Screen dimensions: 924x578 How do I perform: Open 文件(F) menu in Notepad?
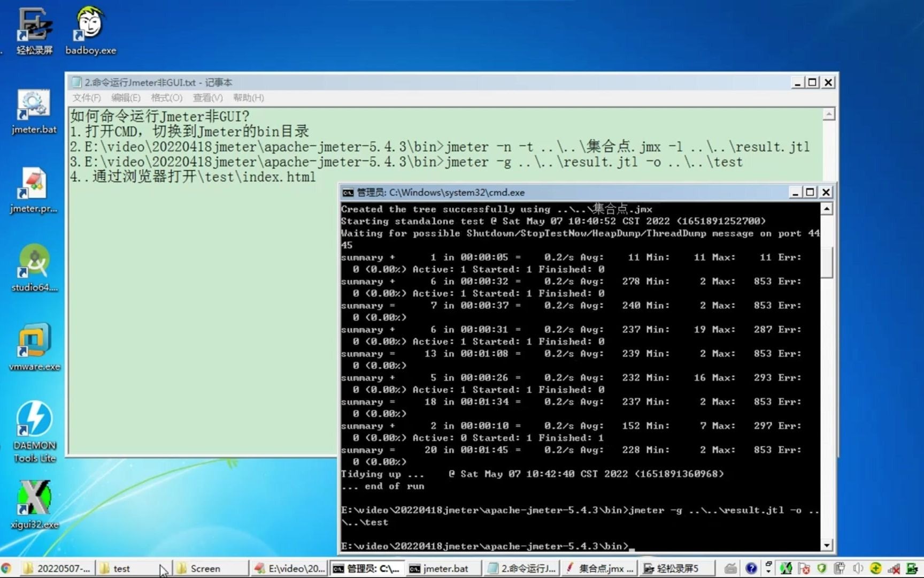click(x=87, y=97)
